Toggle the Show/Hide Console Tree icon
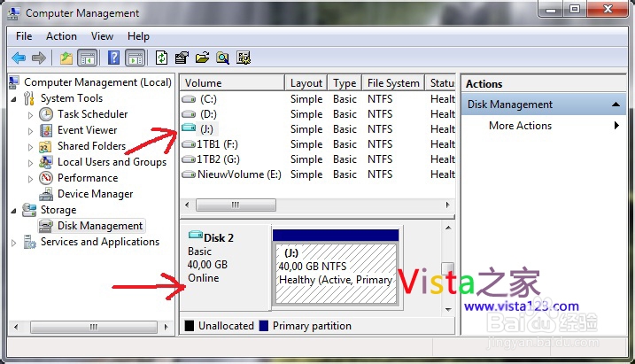The image size is (635, 364). (88, 58)
